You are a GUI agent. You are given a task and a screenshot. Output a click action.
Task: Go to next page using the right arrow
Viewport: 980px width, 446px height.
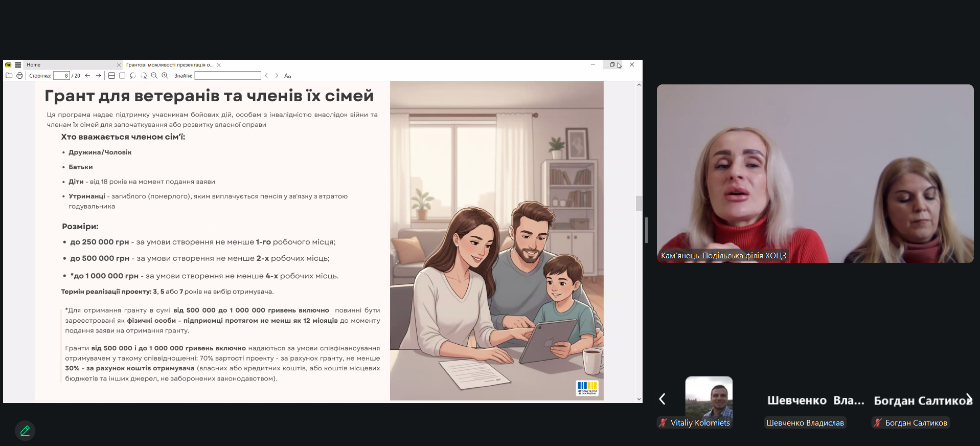coord(99,76)
